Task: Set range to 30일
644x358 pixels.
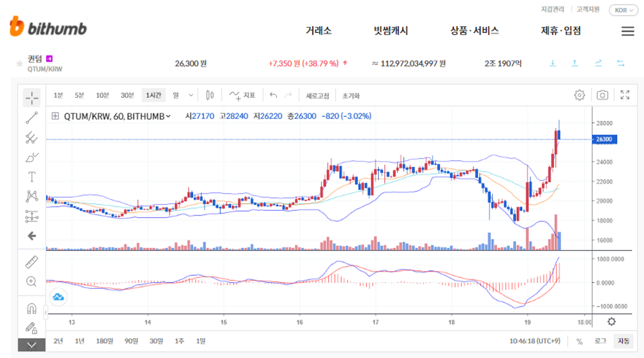Action: click(156, 341)
